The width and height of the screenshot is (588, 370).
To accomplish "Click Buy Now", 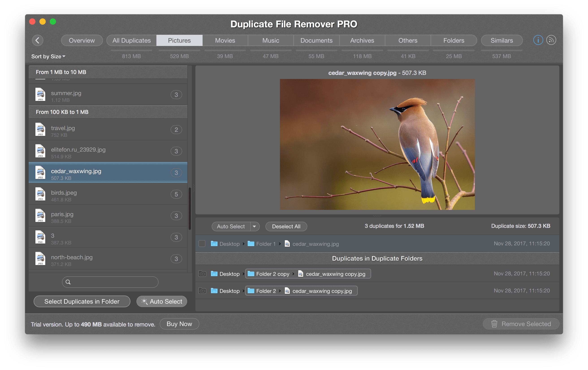I will click(179, 324).
